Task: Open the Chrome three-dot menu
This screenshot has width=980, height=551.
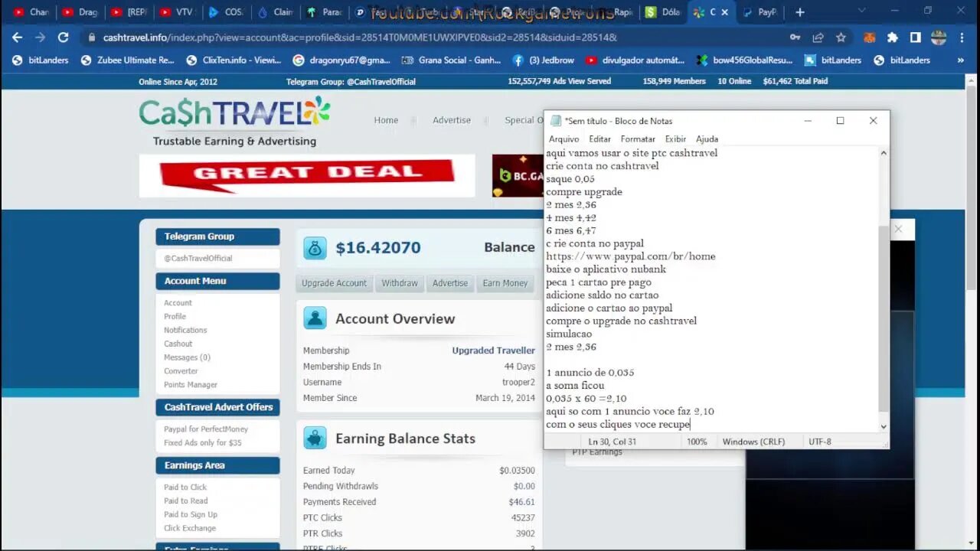Action: [962, 37]
